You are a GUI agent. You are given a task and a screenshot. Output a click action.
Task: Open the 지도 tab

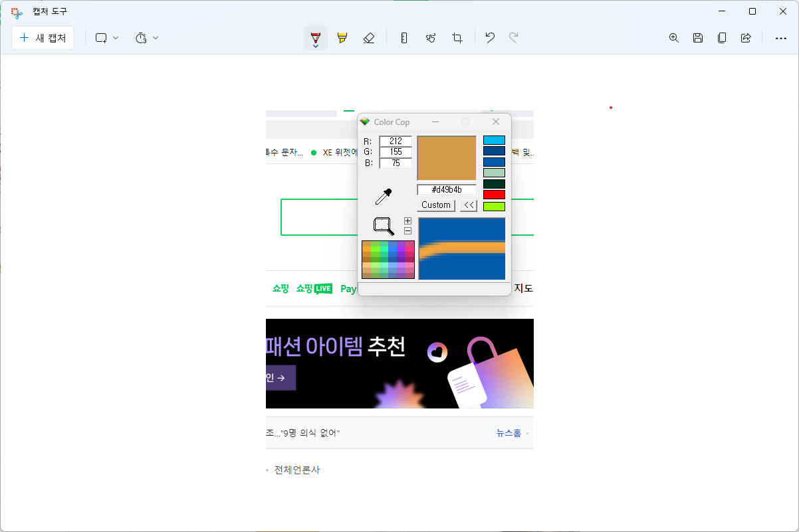(524, 288)
